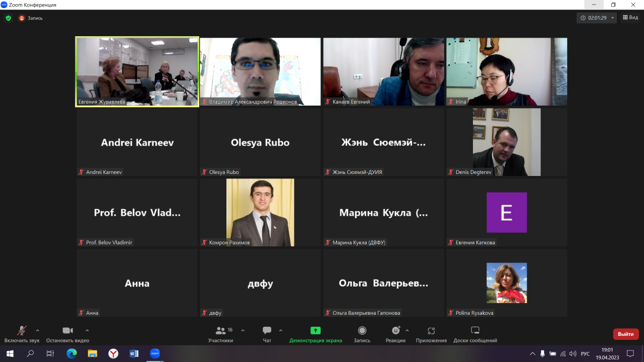Expand audio settings arrow next to microphone

[37, 330]
